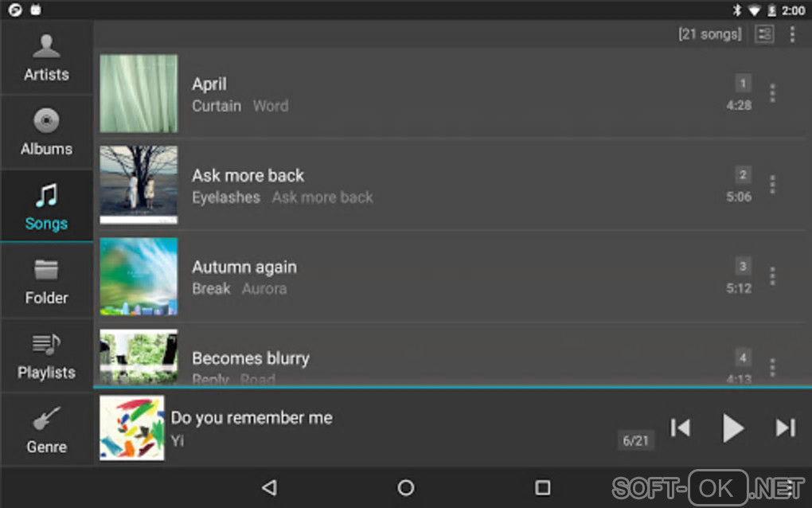The height and width of the screenshot is (508, 812).
Task: Select the Songs tab
Action: [x=47, y=206]
